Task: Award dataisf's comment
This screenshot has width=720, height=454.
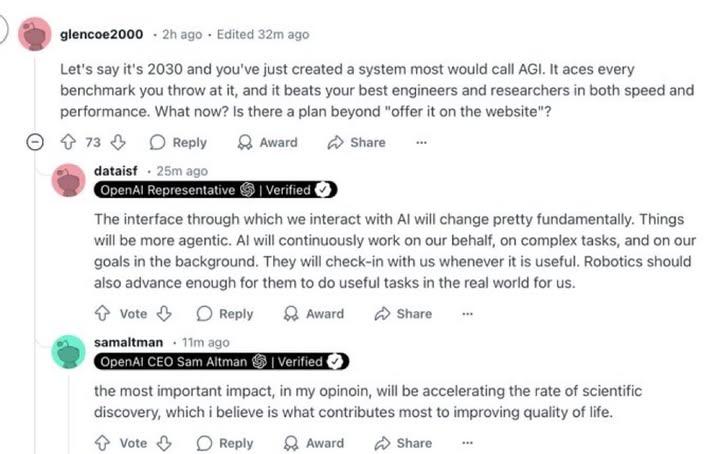Action: click(x=314, y=313)
